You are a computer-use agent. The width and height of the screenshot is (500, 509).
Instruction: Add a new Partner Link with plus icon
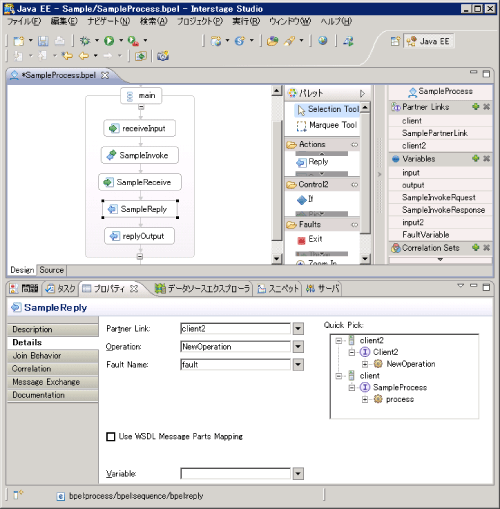coord(476,107)
